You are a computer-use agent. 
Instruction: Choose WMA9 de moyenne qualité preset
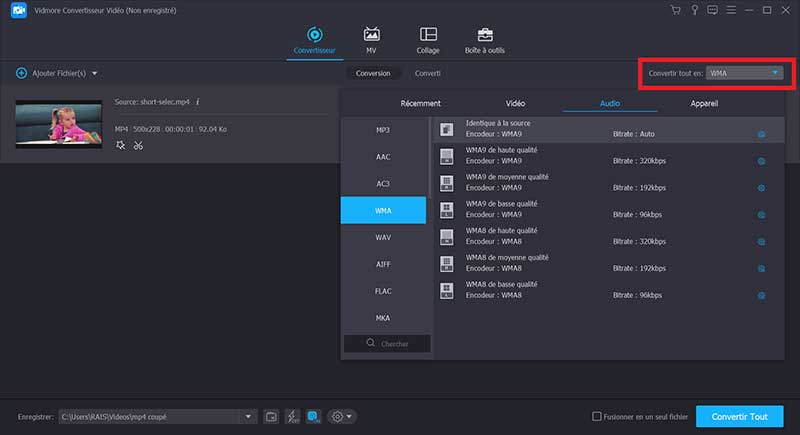[609, 183]
